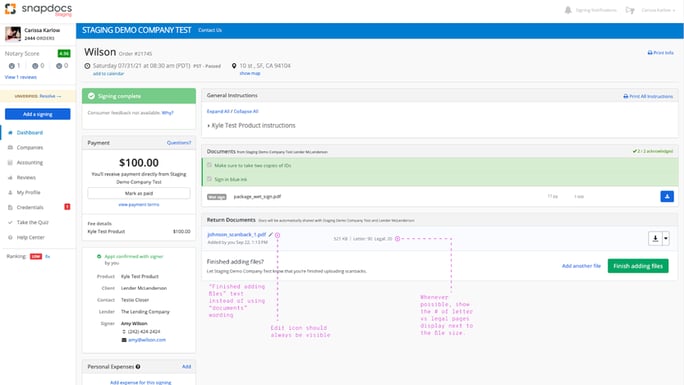Click the Finish adding files button
The height and width of the screenshot is (385, 684).
[638, 266]
